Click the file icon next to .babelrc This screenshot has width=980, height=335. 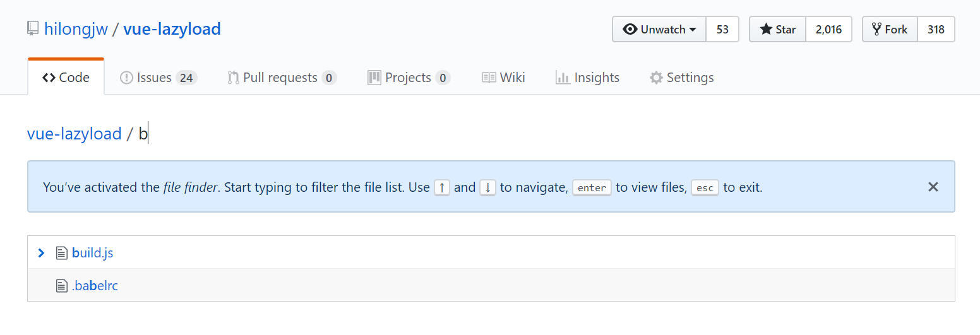pyautogui.click(x=62, y=286)
